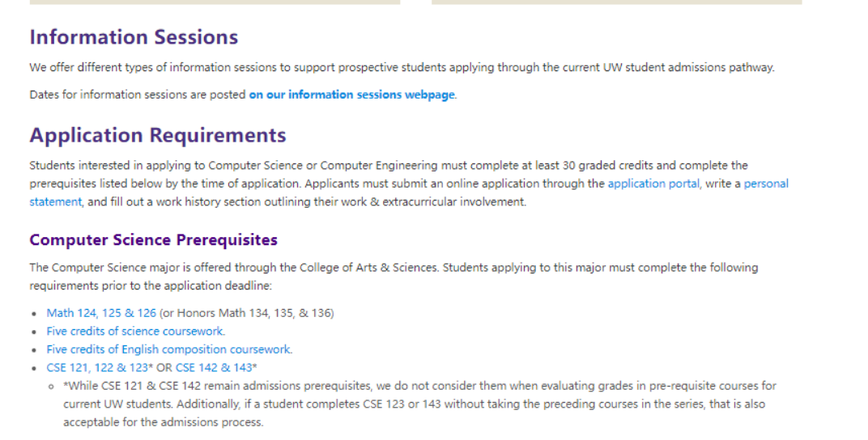Visit the CSE 121, 122 & 123 link
This screenshot has height=440, width=868.
97,367
